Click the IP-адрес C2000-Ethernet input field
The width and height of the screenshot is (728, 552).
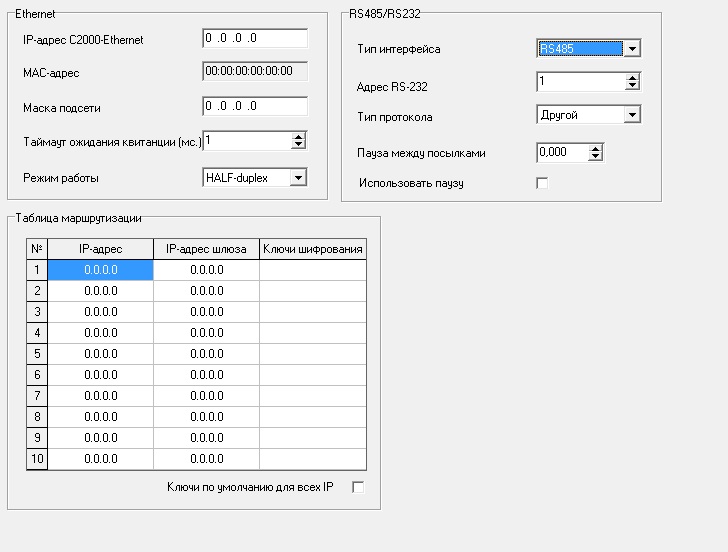pos(255,39)
